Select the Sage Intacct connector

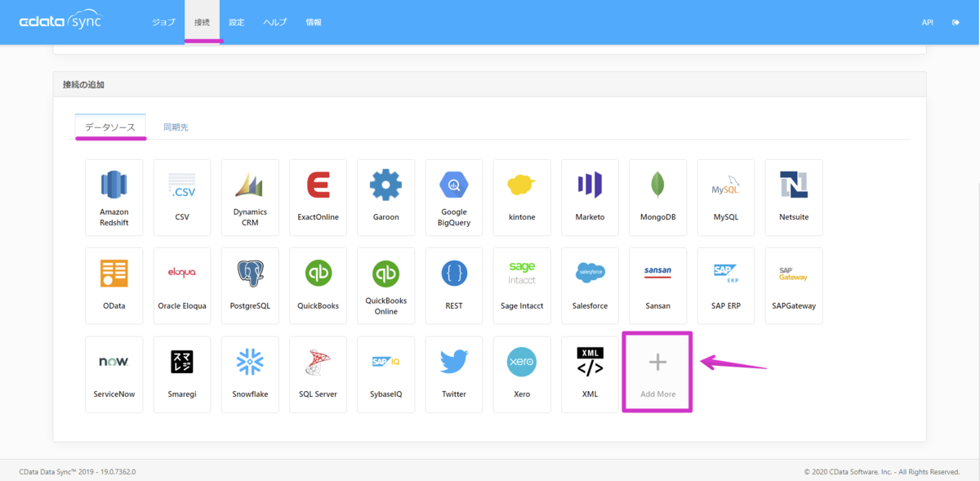(x=522, y=286)
